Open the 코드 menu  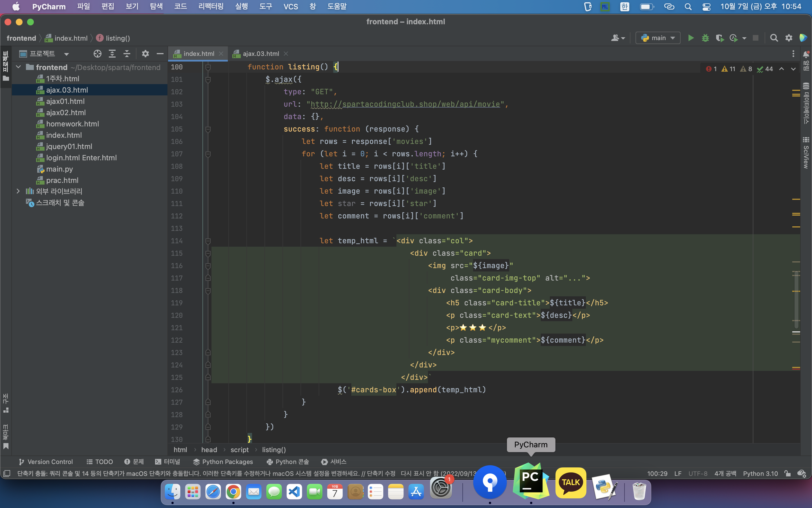[180, 6]
